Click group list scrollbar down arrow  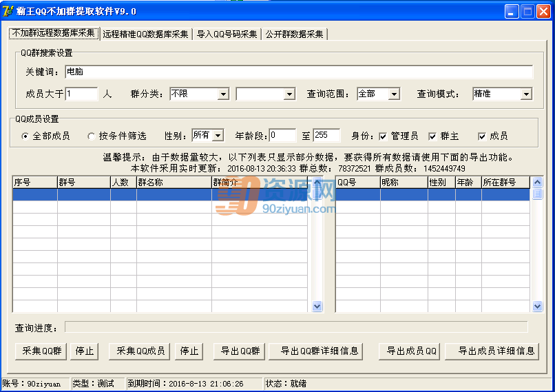[x=317, y=307]
